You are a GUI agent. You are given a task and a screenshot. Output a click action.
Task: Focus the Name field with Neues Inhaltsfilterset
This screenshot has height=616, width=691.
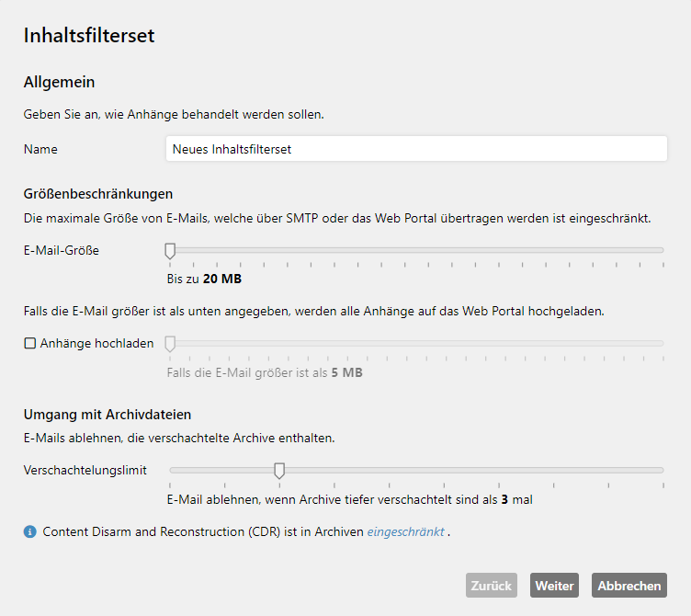tap(416, 149)
